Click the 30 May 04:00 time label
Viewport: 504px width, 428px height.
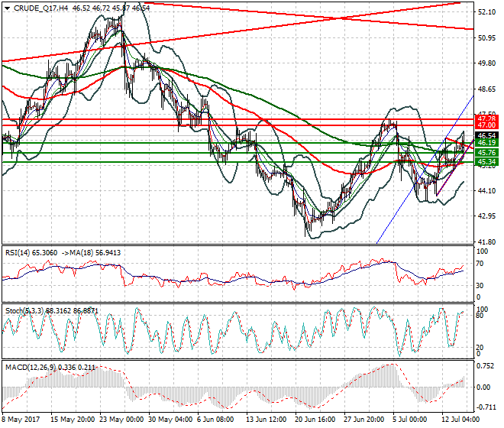click(170, 420)
